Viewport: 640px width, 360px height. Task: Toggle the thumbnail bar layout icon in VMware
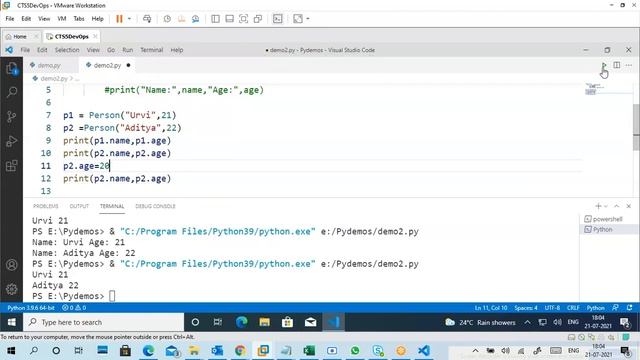click(x=229, y=19)
